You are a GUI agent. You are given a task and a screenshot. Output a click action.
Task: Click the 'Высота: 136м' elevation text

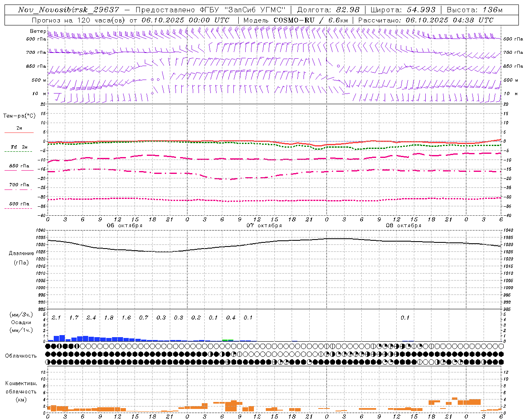tap(475, 10)
